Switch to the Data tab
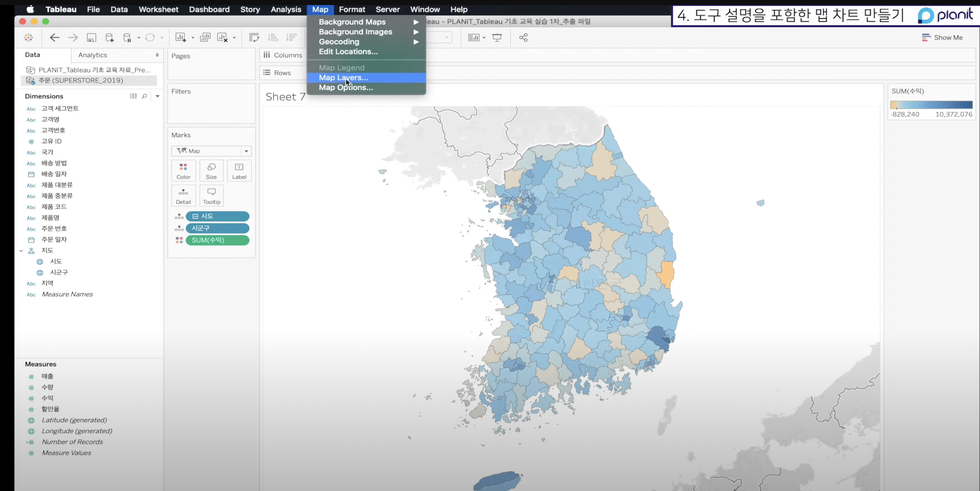Screen dimensions: 980x491 (33, 55)
